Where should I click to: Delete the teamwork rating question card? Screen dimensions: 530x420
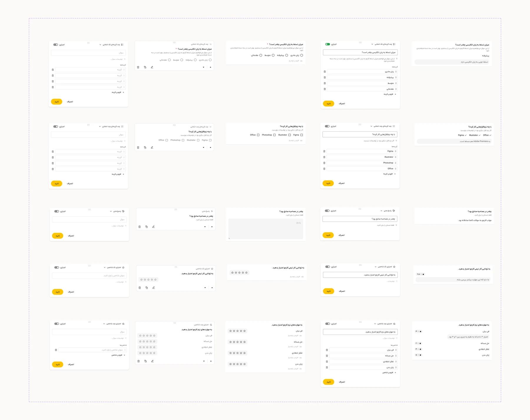pyautogui.click(x=140, y=287)
